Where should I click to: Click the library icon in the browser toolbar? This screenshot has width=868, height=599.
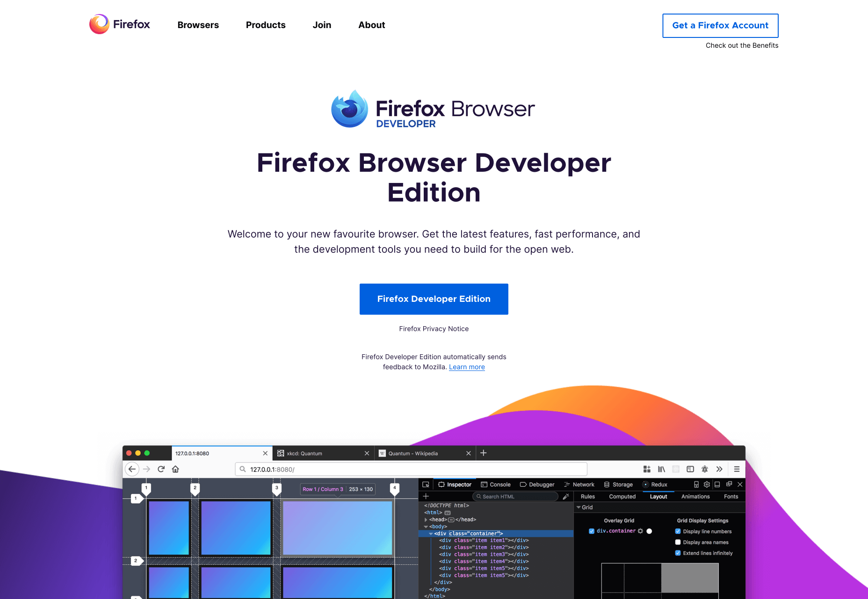662,469
